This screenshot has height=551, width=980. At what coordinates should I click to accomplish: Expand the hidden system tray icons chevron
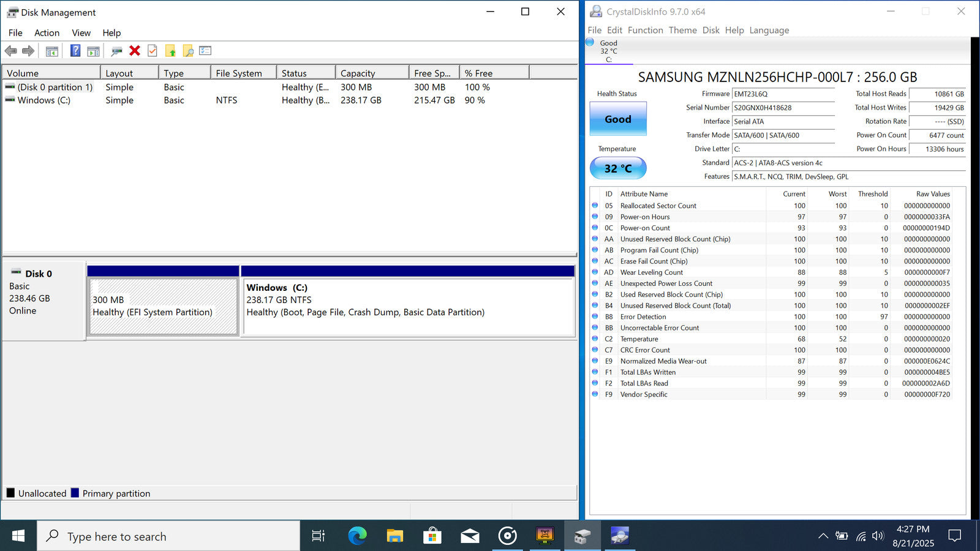click(823, 536)
